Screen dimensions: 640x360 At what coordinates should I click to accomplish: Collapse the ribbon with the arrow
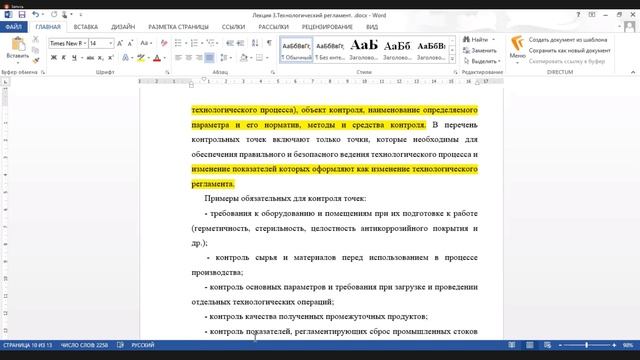(x=633, y=72)
